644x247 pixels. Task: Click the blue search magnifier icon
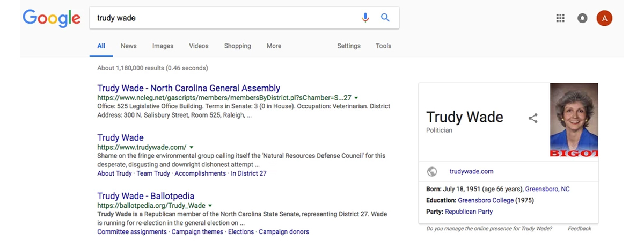(x=385, y=18)
